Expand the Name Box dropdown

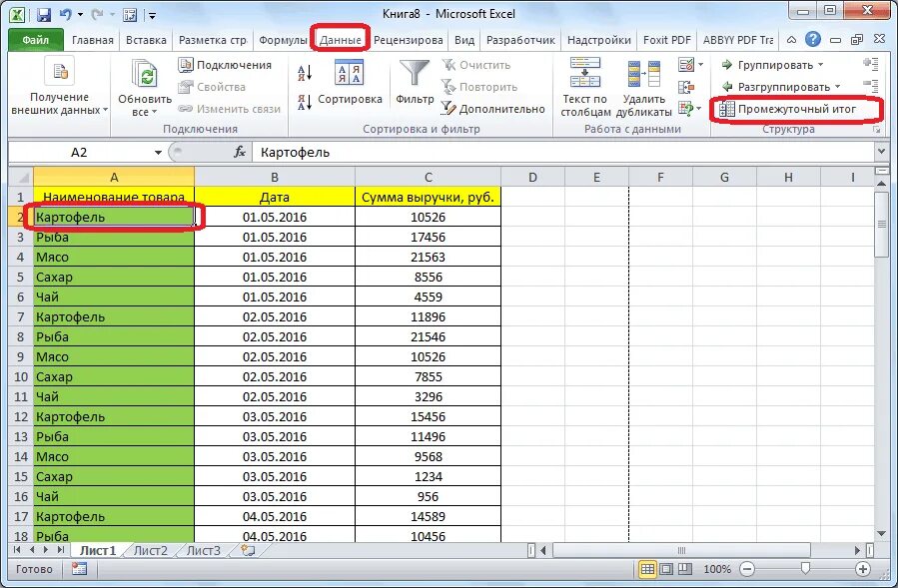point(158,153)
